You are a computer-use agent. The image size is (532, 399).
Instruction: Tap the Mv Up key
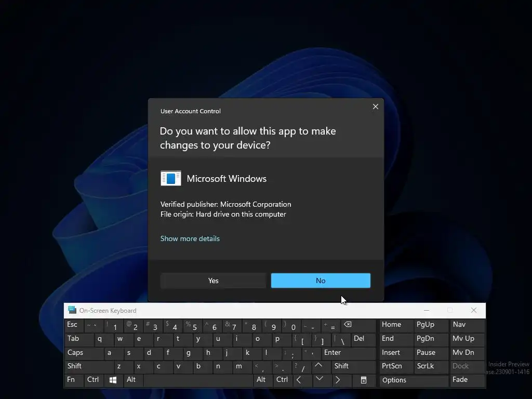[x=467, y=339]
